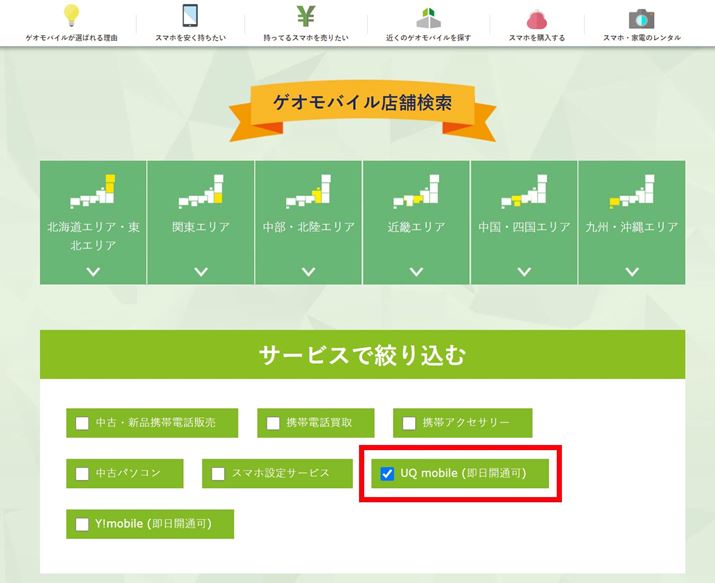
Task: Open 持ってるスマホを売りたい menu item
Action: pos(306,38)
